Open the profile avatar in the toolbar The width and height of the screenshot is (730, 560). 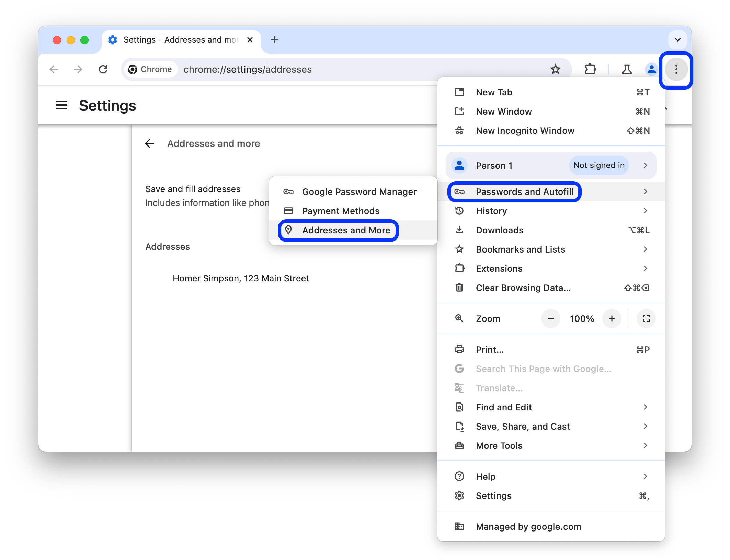click(x=650, y=69)
